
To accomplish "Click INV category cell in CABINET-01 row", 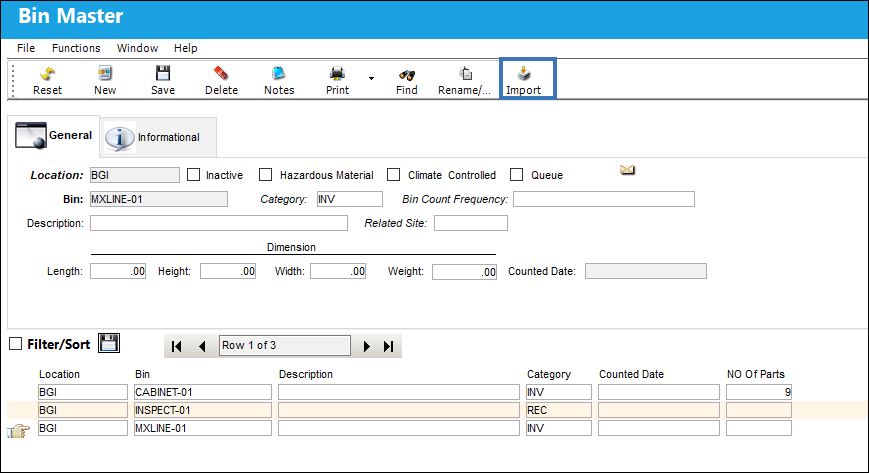I will coord(559,392).
